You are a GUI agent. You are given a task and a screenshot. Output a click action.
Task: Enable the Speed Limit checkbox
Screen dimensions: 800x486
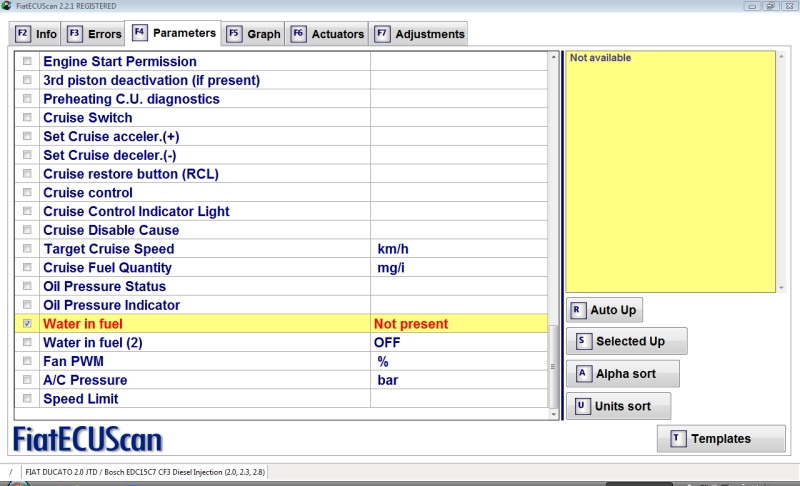(27, 398)
